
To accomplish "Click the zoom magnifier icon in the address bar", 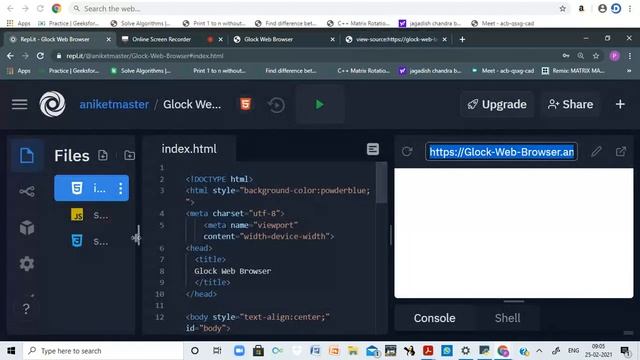I will click(x=580, y=56).
